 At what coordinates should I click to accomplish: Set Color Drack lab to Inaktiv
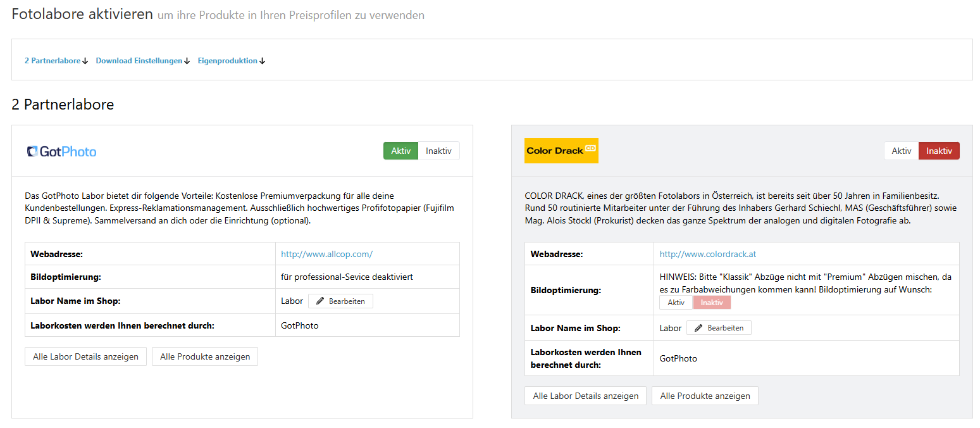(x=939, y=151)
